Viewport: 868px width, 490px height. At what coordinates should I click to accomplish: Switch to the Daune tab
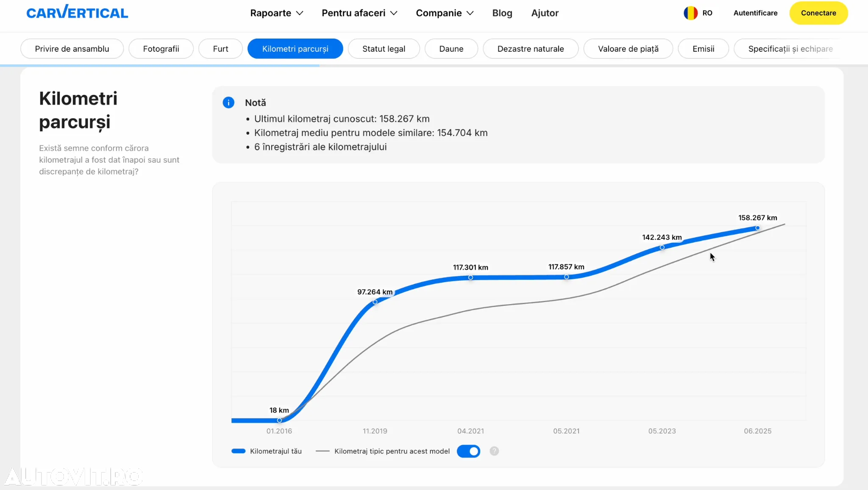(451, 49)
